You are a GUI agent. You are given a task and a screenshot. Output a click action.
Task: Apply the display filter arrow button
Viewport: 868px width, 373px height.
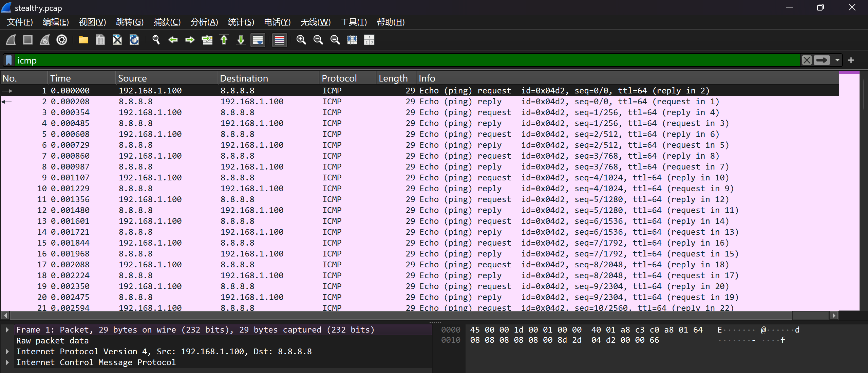point(822,60)
